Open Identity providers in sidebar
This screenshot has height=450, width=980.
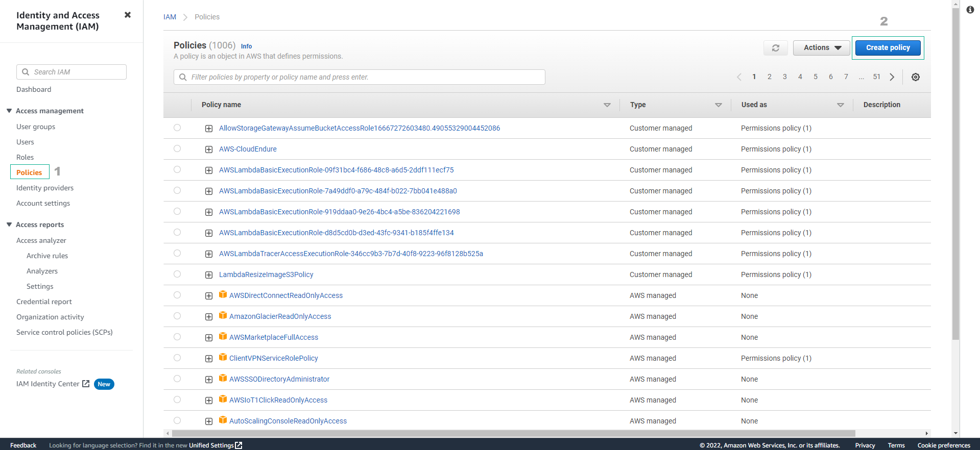pos(45,188)
